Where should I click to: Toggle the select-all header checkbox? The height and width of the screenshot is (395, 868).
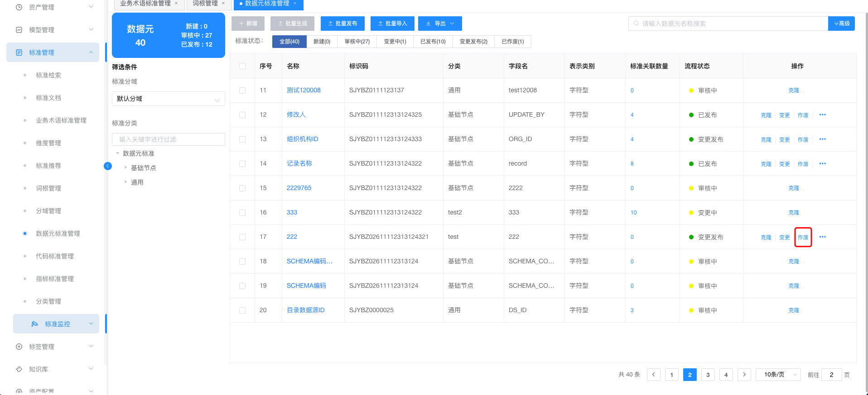[x=242, y=66]
